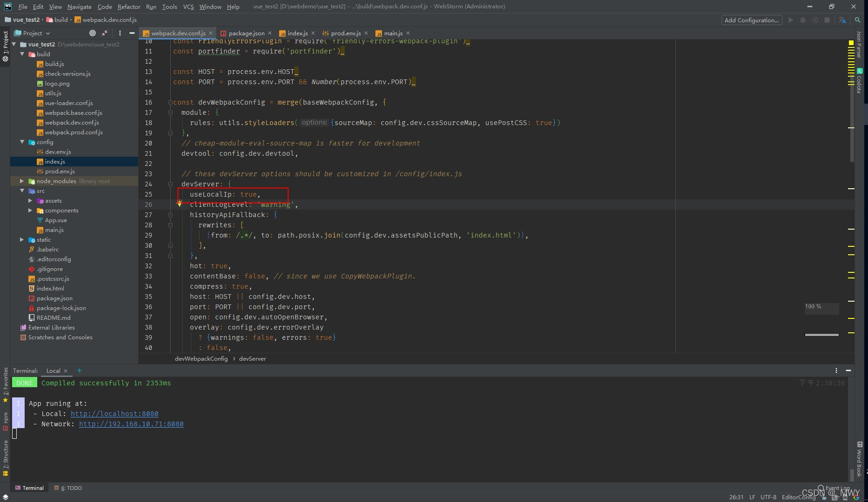Viewport: 868px width, 502px height.
Task: Open the Navigate menu
Action: pyautogui.click(x=79, y=7)
